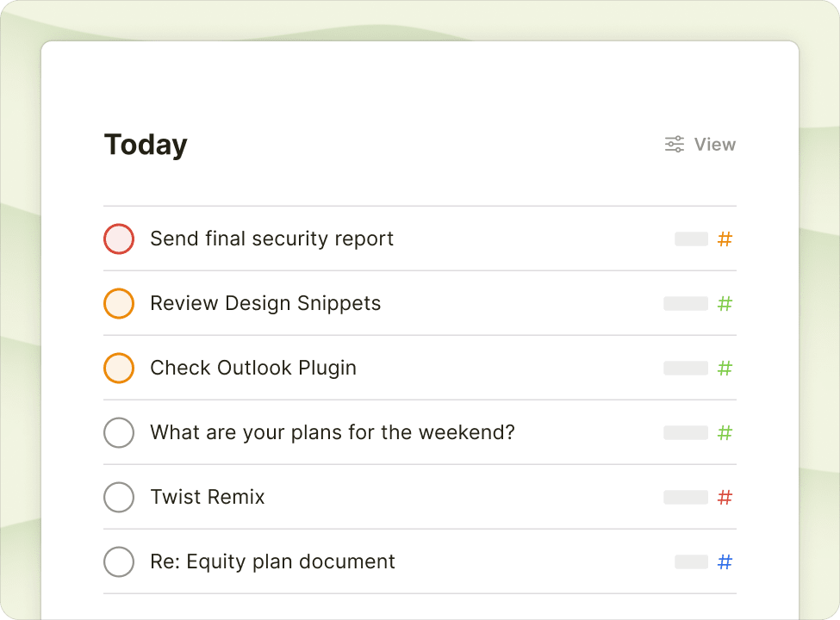Click the green hashtag on the weekend plans task
The width and height of the screenshot is (840, 620).
[x=724, y=433]
